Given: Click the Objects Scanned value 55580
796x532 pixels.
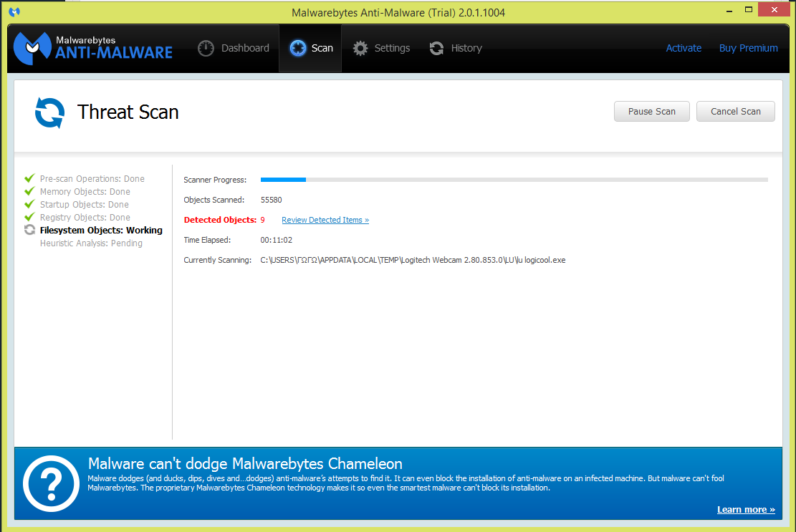Looking at the screenshot, I should (271, 200).
